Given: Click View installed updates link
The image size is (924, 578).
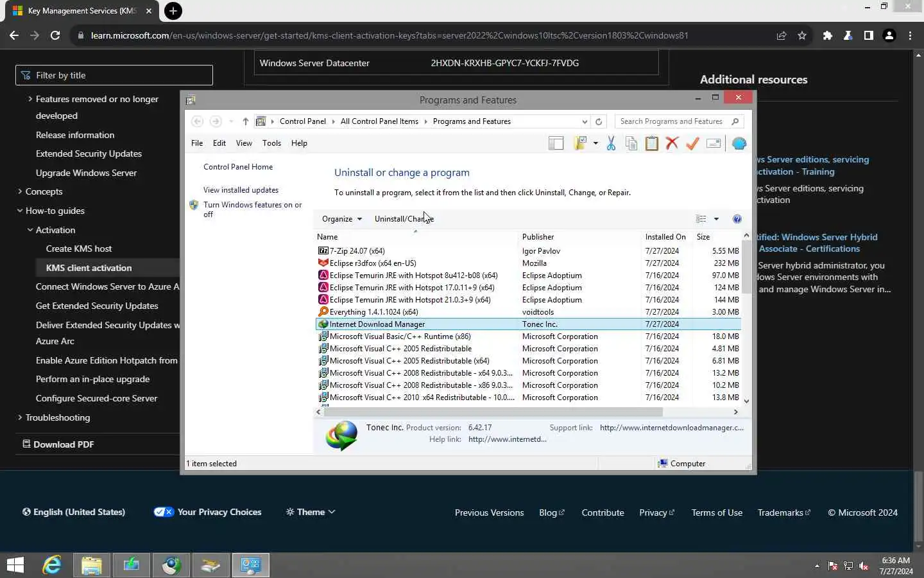Looking at the screenshot, I should [241, 190].
